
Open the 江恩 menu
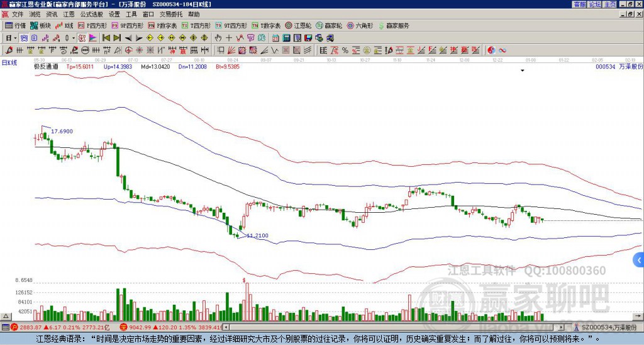pyautogui.click(x=69, y=14)
